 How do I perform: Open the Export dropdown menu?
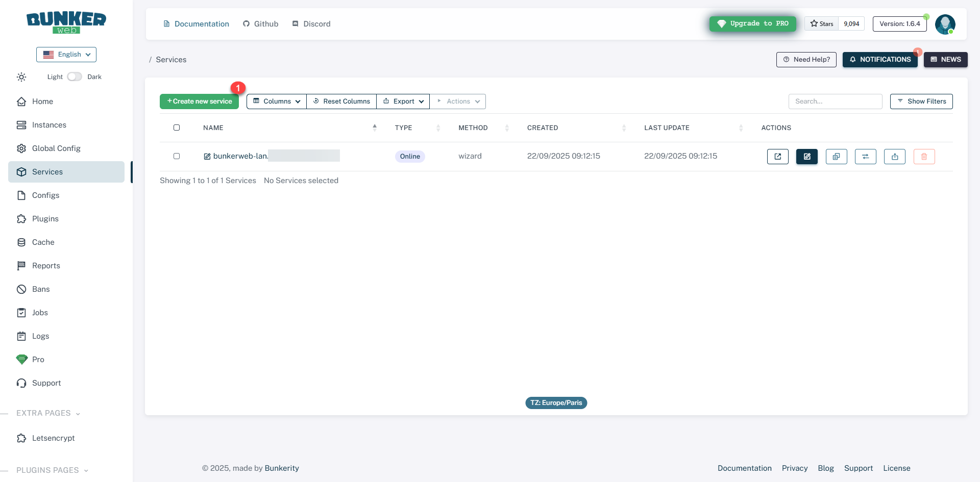coord(403,102)
